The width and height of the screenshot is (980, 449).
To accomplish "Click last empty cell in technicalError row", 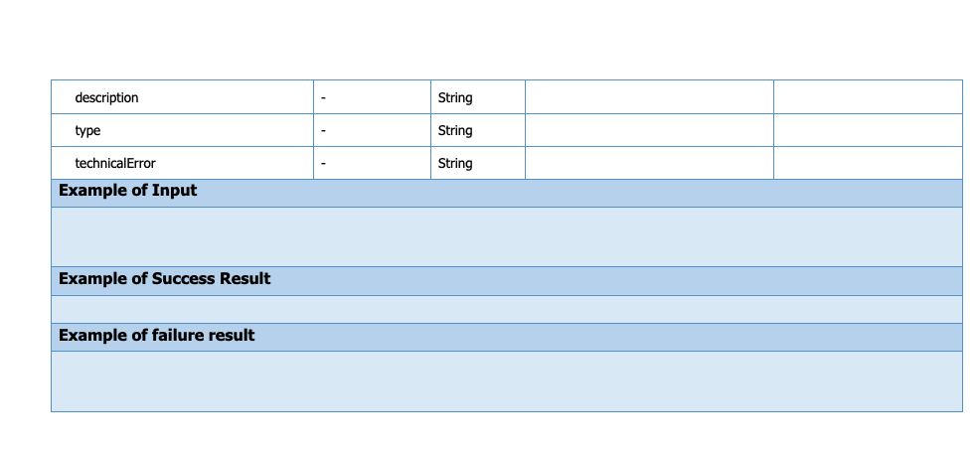I will coord(867,163).
